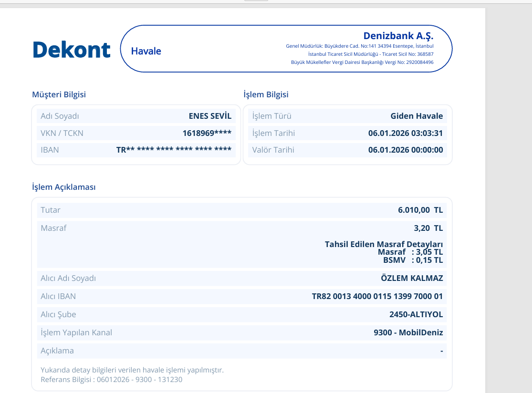Click the Denizbank A.Ş. title
The image size is (532, 393).
coord(398,36)
